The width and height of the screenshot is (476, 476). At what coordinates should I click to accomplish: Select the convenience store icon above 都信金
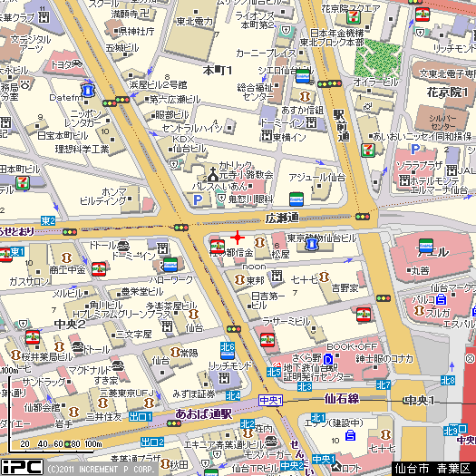click(x=218, y=247)
